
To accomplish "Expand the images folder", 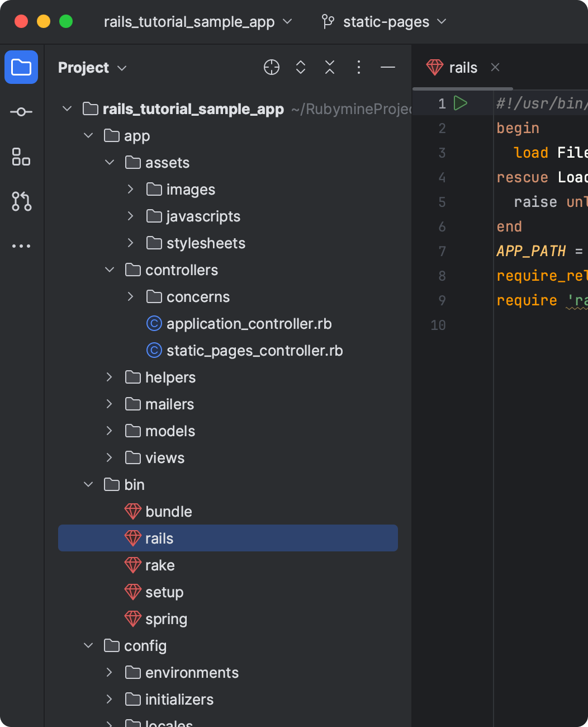I will tap(130, 190).
